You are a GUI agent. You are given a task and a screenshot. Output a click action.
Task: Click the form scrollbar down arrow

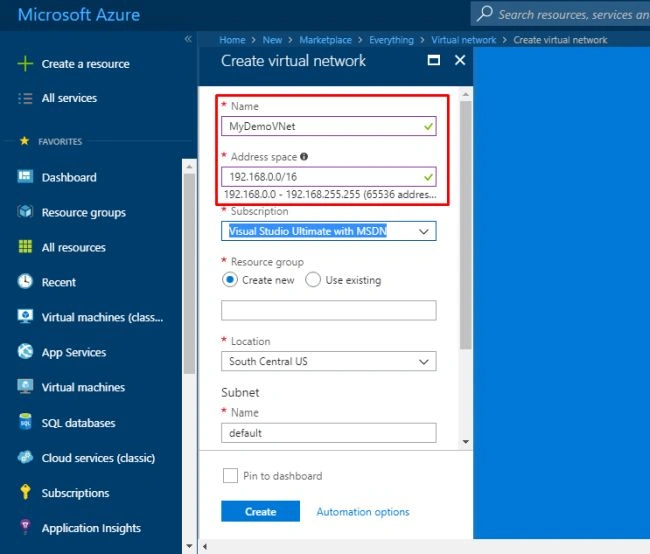[x=466, y=442]
